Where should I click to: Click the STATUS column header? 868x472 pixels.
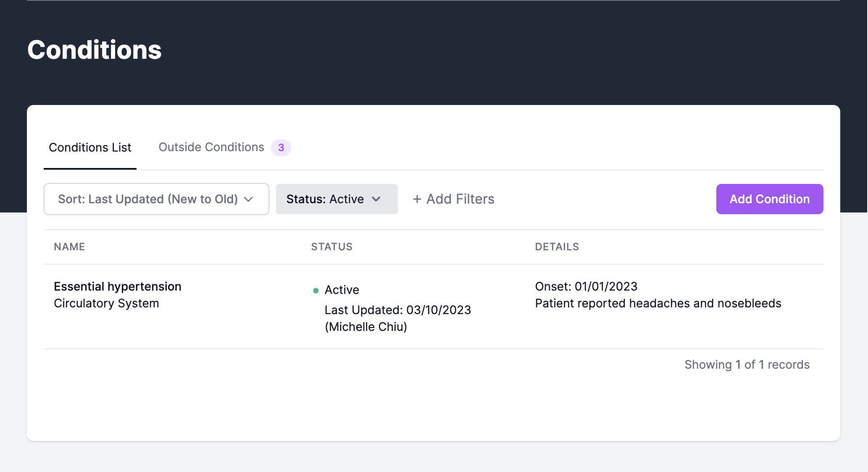[x=331, y=247]
